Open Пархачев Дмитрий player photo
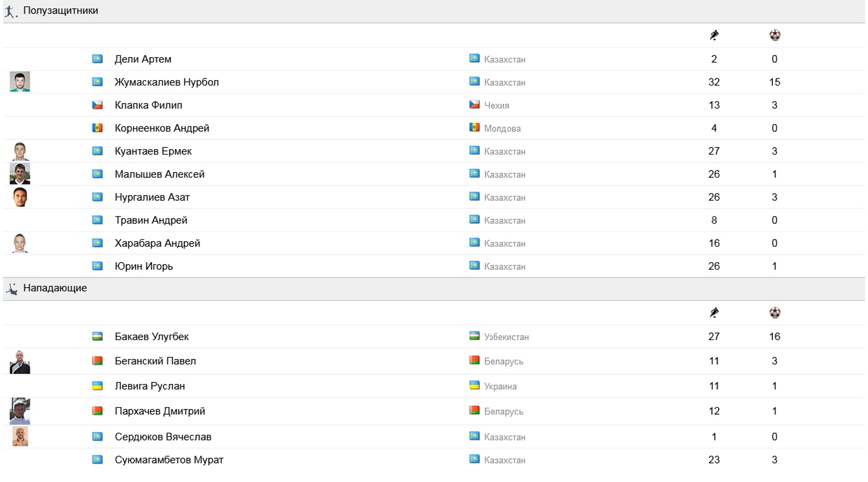 click(20, 411)
